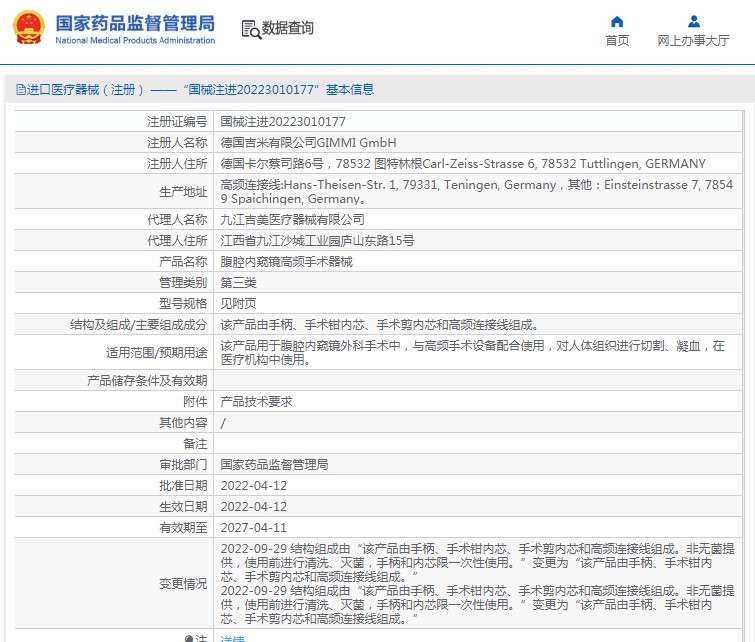Click the 变更情况 row label
Viewport: 755px width, 642px height.
click(x=183, y=584)
